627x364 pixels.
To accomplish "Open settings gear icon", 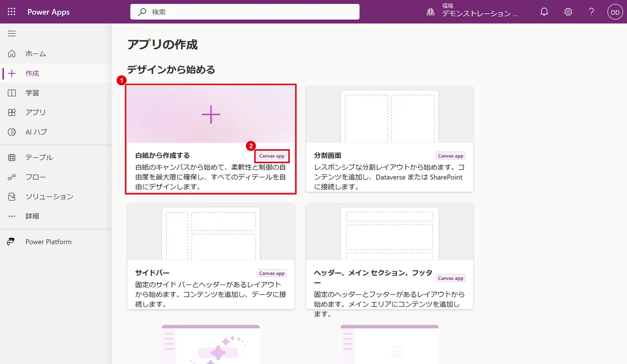I will coord(568,12).
